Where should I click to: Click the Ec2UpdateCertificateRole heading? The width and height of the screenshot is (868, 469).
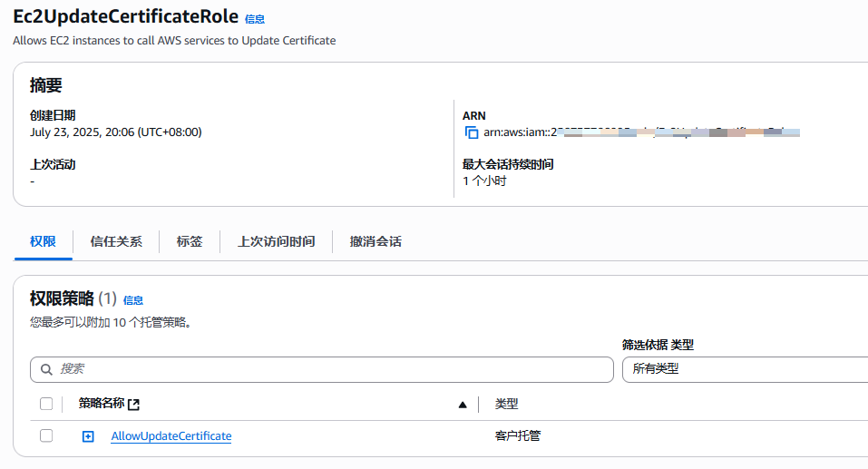(x=126, y=16)
